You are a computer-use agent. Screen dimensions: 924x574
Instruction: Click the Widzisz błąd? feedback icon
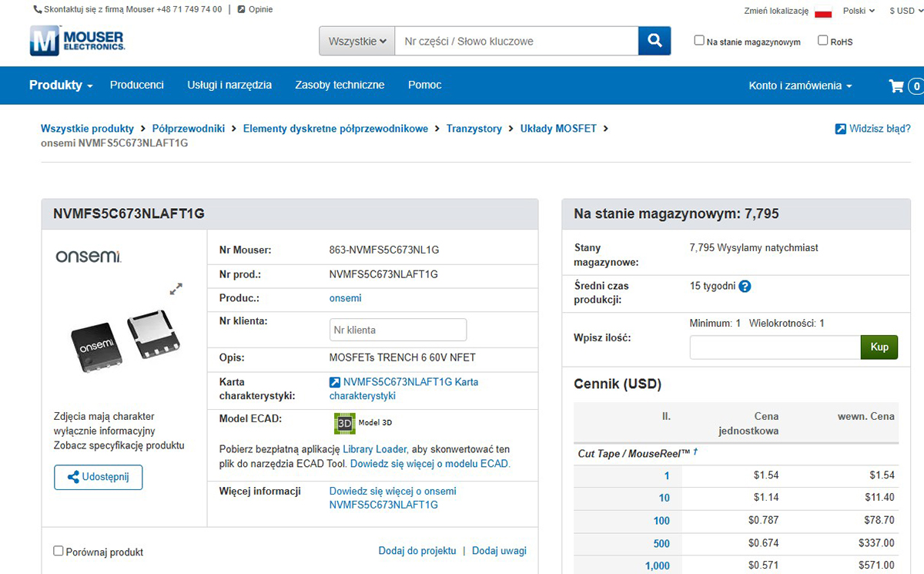pos(841,129)
